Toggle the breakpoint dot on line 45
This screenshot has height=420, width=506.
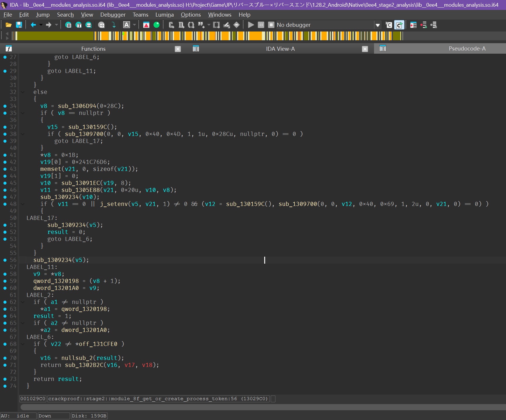coord(5,183)
